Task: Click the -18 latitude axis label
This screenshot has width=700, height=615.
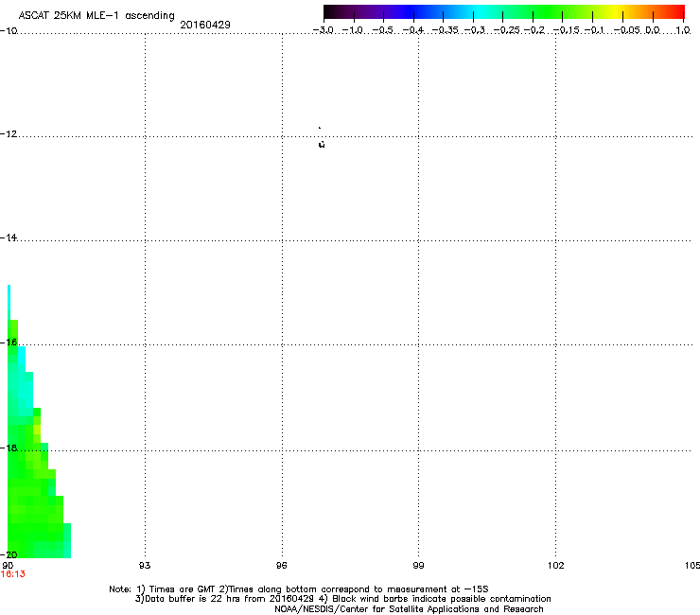Action: (x=9, y=448)
